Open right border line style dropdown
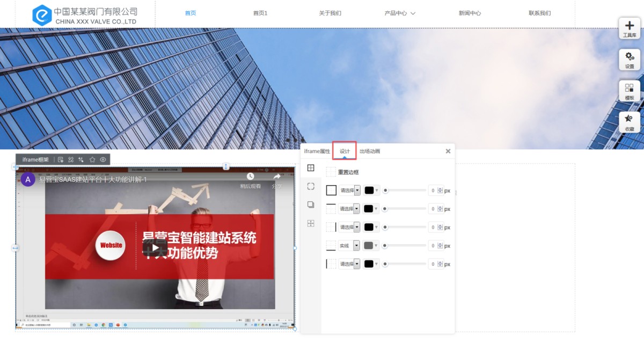The width and height of the screenshot is (644, 343). point(349,227)
